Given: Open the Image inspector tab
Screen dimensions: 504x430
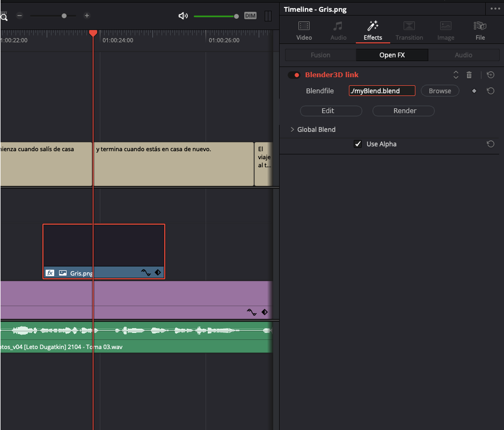Looking at the screenshot, I should 445,31.
